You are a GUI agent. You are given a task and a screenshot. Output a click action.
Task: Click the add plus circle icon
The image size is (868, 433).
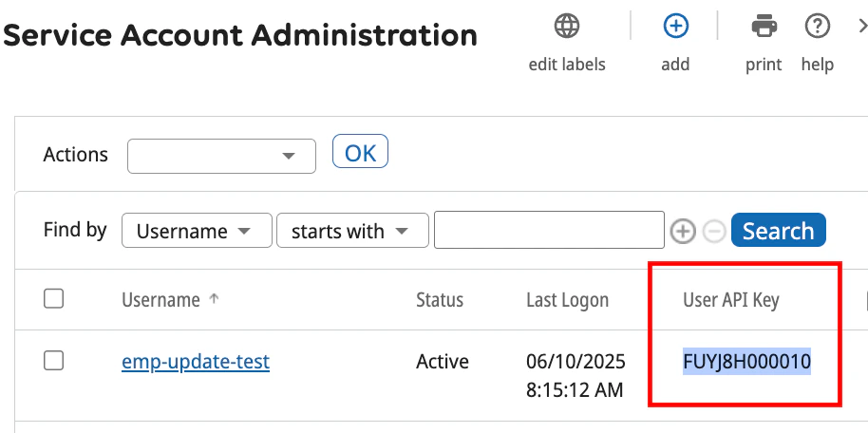675,27
